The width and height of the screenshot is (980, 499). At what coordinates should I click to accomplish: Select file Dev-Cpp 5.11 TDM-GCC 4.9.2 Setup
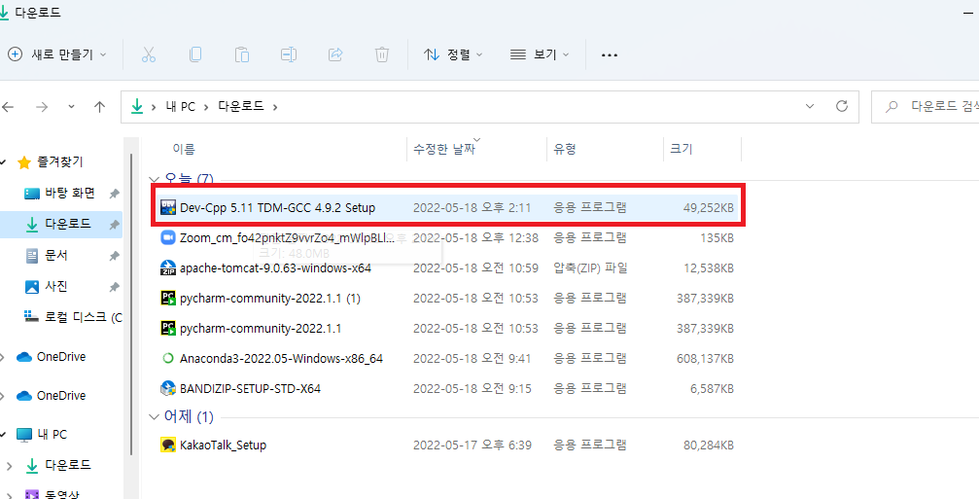277,207
